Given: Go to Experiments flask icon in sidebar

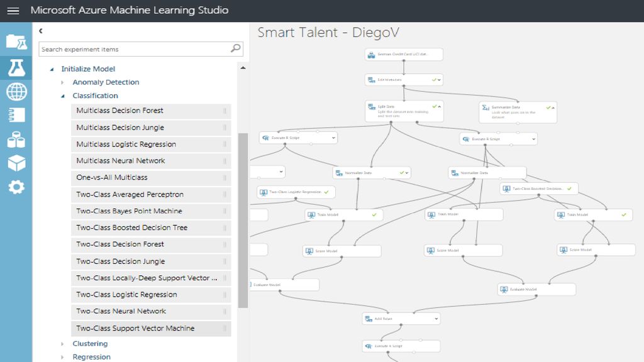Looking at the screenshot, I should [16, 68].
